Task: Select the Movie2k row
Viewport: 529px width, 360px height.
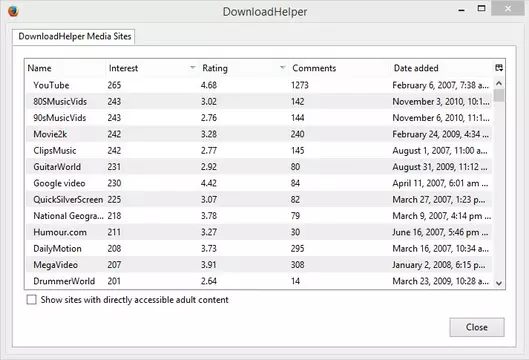Action: point(259,134)
